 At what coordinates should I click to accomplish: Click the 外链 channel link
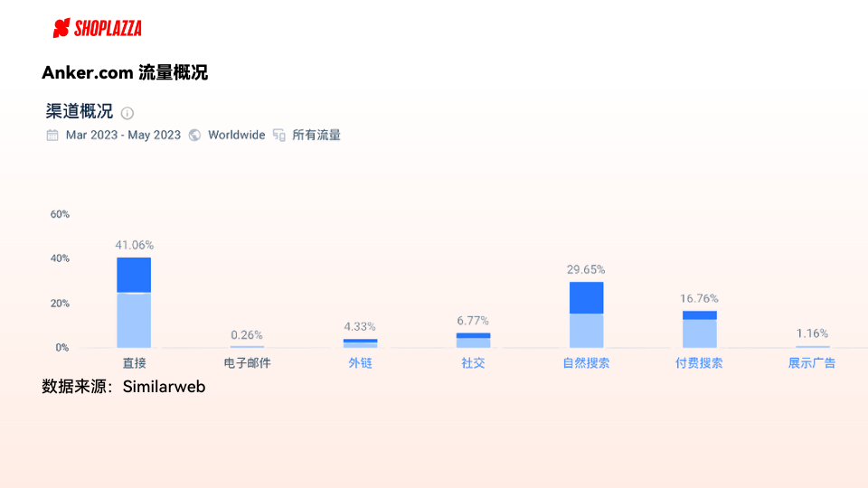point(360,363)
